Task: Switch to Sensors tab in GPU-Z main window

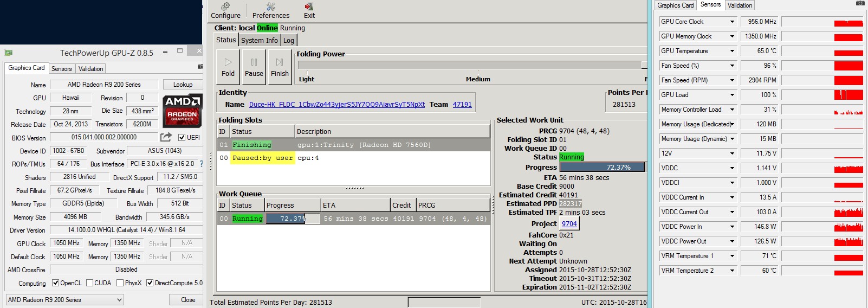Action: click(x=61, y=69)
